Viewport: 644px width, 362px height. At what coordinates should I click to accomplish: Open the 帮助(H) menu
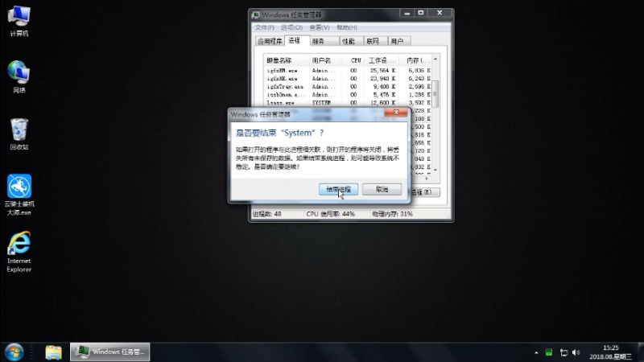coord(347,27)
